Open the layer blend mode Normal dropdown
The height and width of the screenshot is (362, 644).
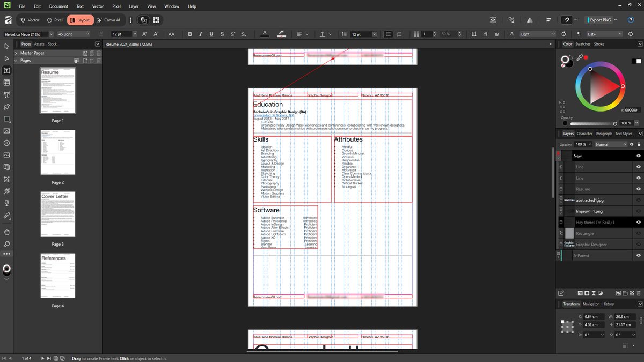611,144
